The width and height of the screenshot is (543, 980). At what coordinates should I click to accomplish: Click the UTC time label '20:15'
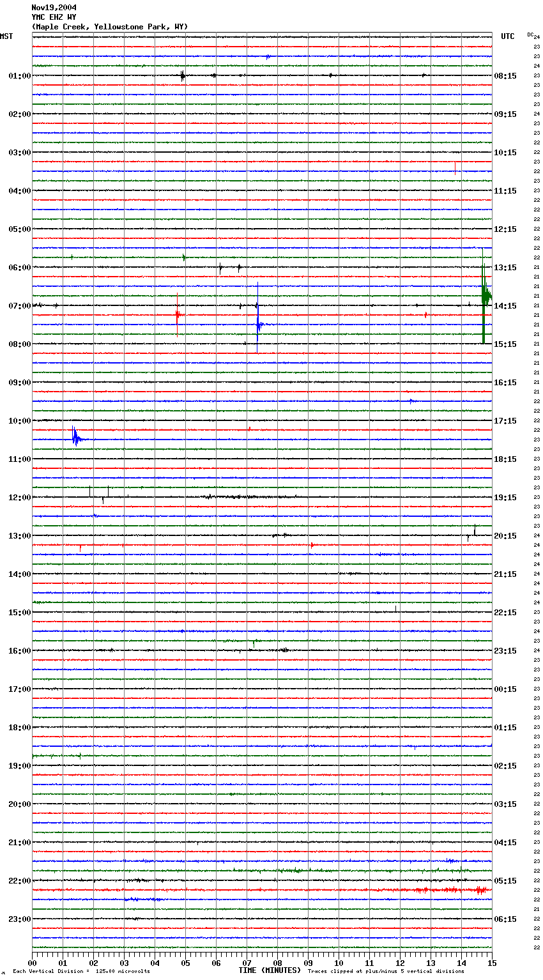(505, 536)
